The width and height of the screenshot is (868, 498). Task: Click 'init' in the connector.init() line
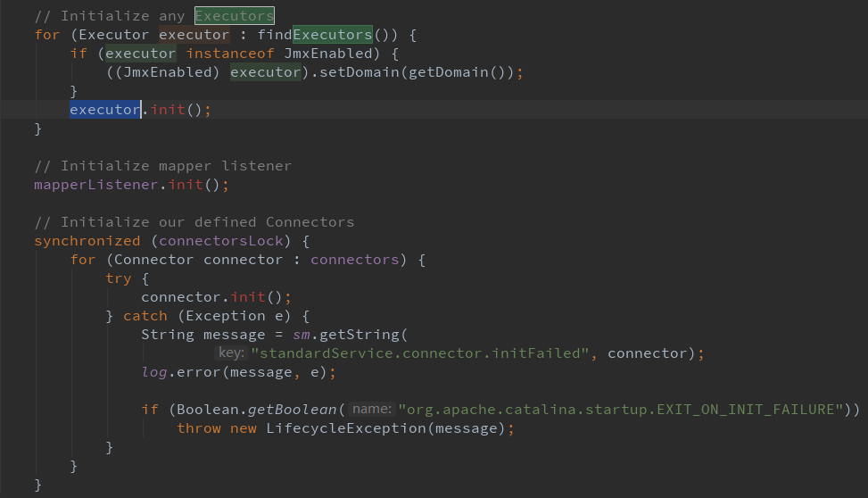click(248, 297)
